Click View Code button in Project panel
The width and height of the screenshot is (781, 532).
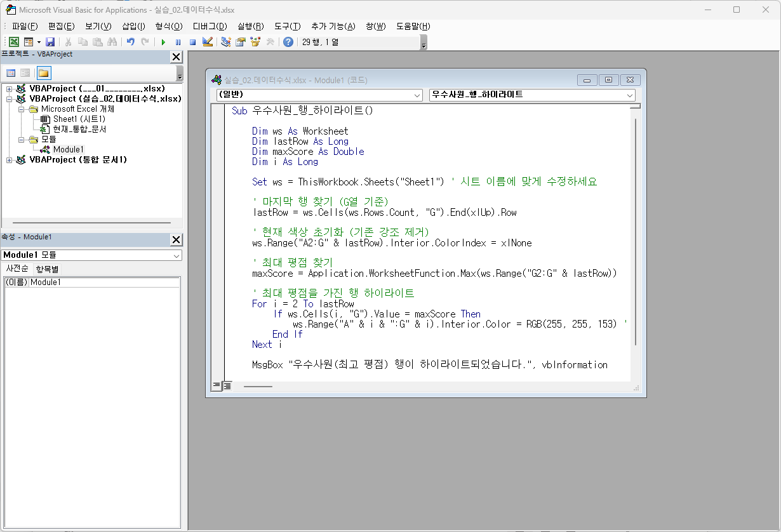pyautogui.click(x=11, y=72)
